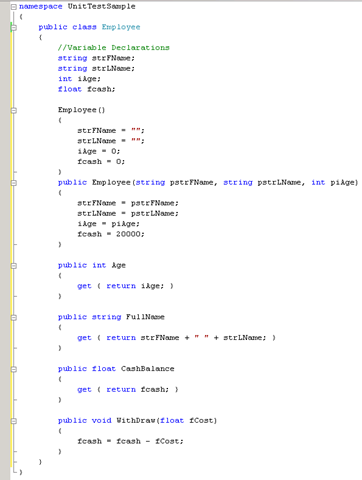Collapse the Employee class outline
The height and width of the screenshot is (480, 362).
(14, 27)
